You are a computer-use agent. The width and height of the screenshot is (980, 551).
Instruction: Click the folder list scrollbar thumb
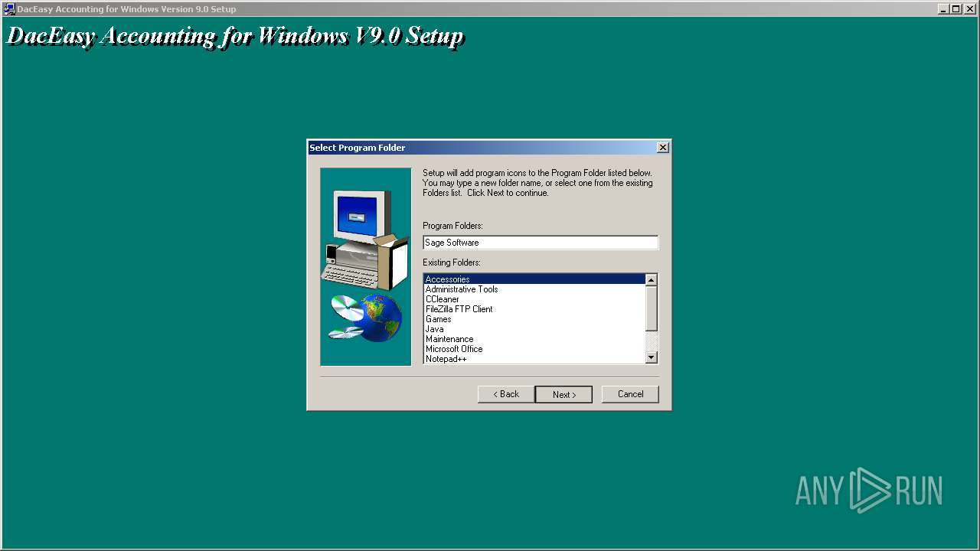651,308
